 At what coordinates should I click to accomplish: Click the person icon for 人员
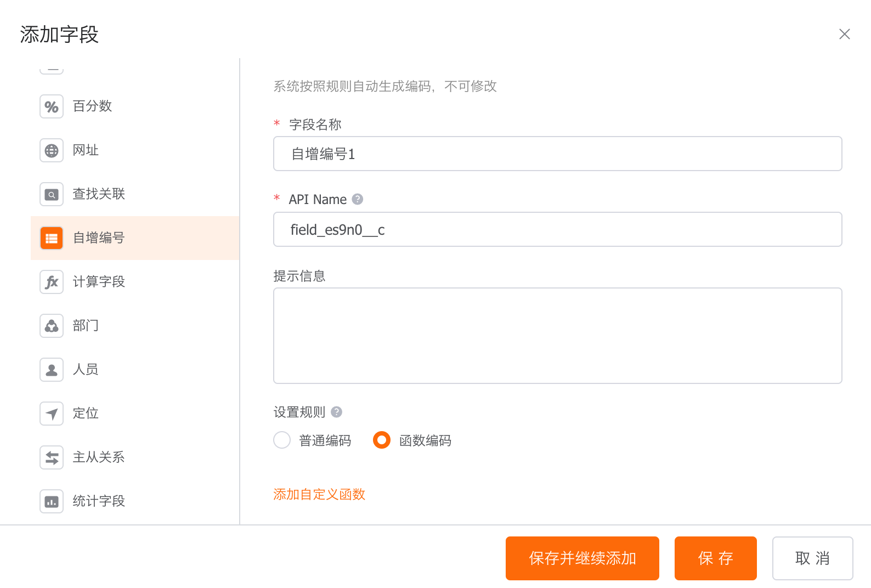tap(52, 370)
